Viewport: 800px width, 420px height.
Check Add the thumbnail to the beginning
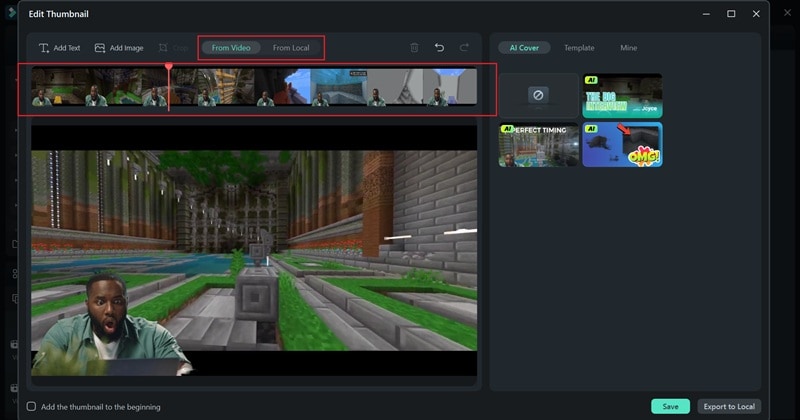pyautogui.click(x=32, y=407)
